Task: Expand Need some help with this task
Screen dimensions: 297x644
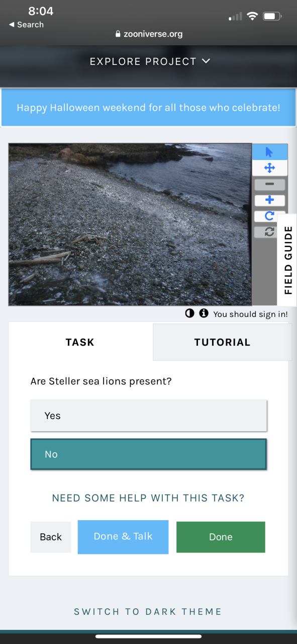Action: [x=148, y=498]
